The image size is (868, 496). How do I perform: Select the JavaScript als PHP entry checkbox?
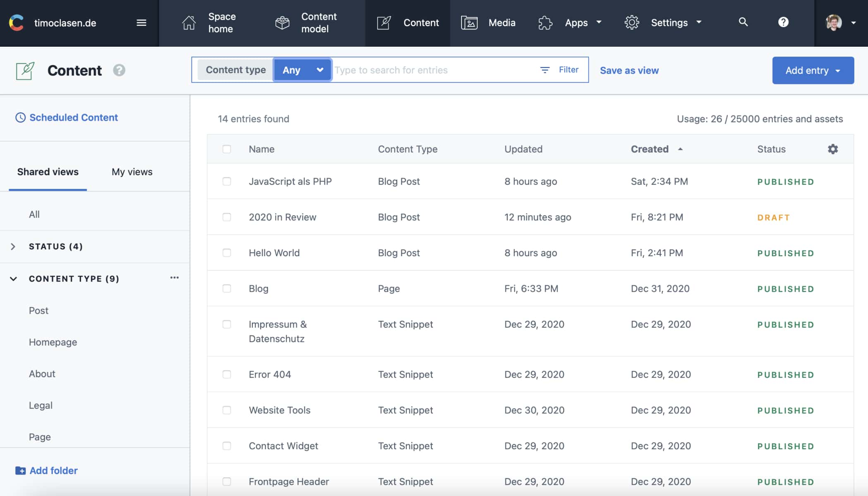coord(227,181)
